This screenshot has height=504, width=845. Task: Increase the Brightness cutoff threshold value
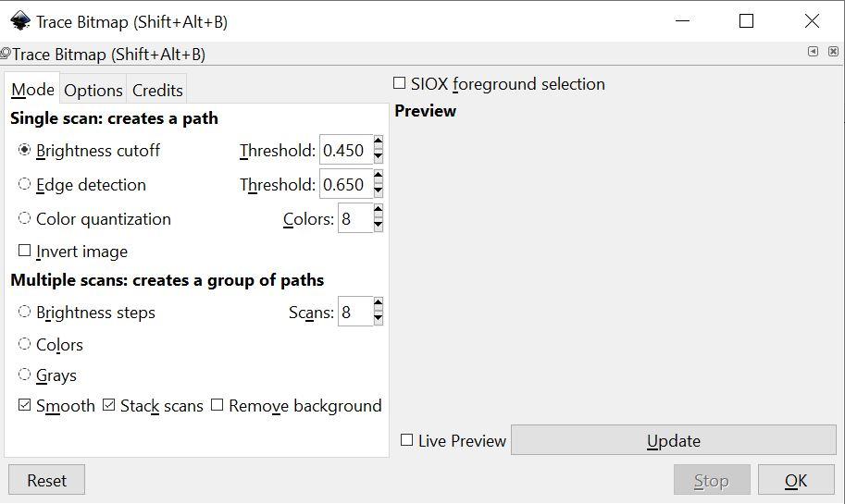[x=379, y=143]
